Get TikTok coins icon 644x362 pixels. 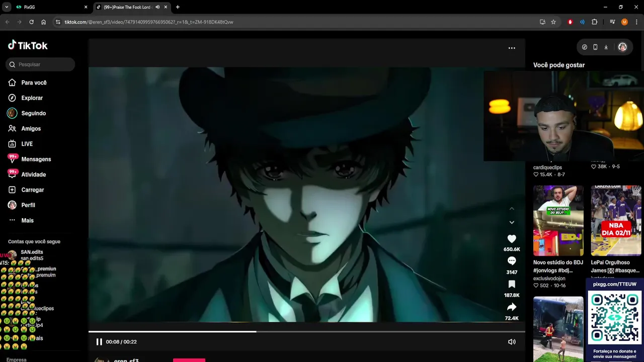pos(585,47)
